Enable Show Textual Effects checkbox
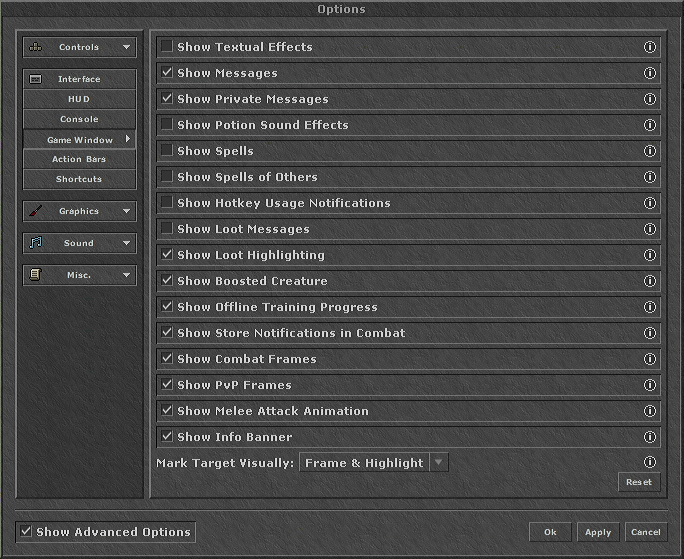Screen dimensions: 684x559 167,46
